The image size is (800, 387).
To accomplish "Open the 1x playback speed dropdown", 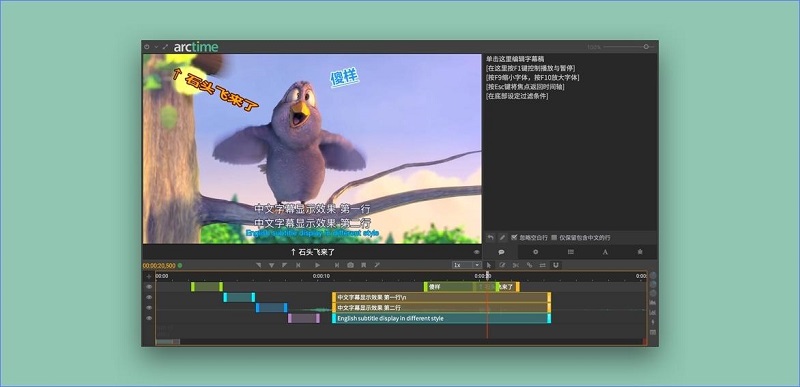I will [x=467, y=265].
